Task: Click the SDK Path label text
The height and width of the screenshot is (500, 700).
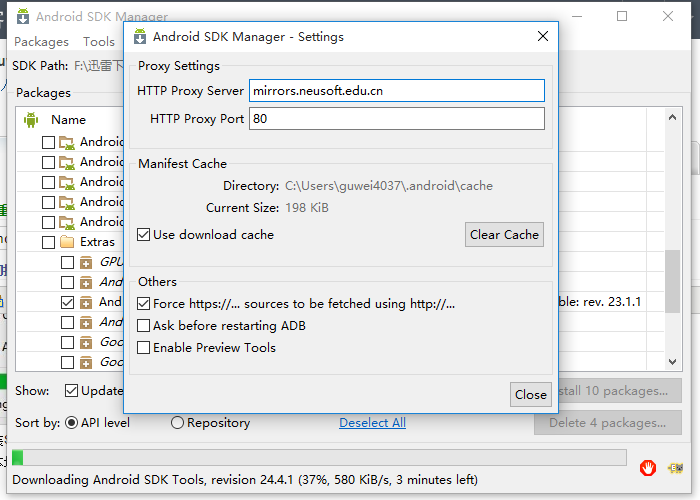Action: click(x=40, y=66)
